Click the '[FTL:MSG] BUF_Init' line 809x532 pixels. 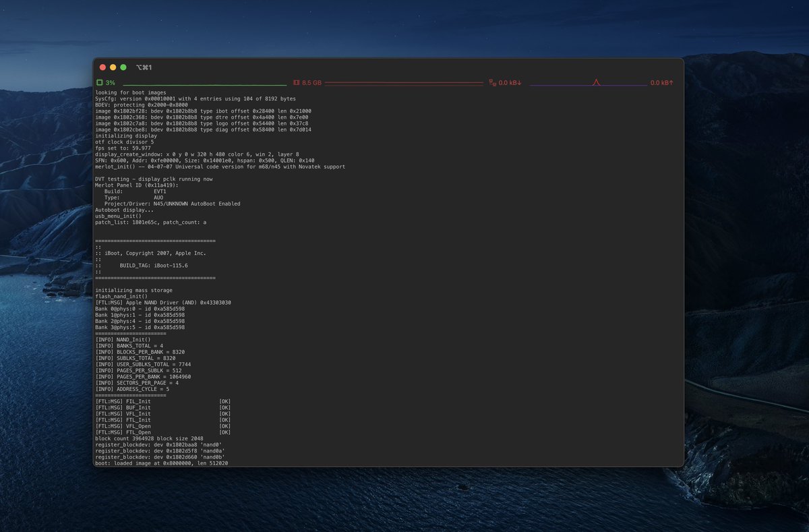(x=163, y=407)
